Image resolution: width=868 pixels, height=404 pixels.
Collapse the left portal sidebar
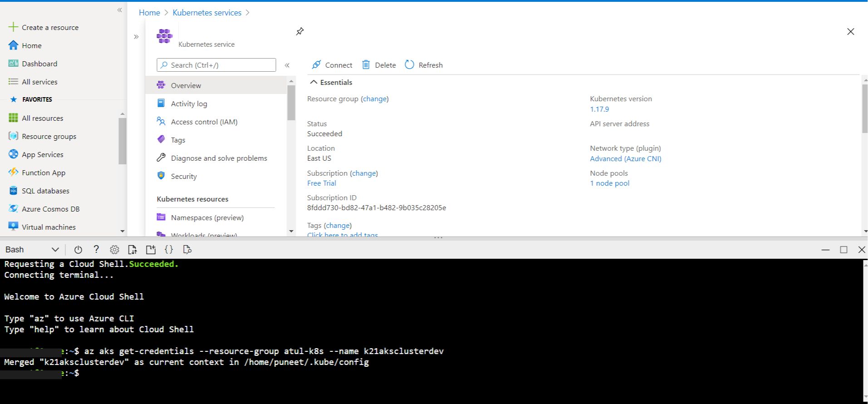click(120, 10)
